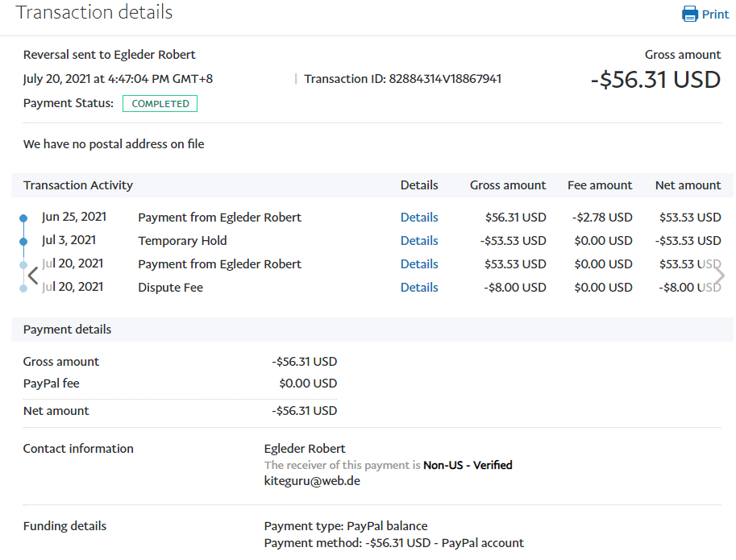Click the Temporary Hold row label
The width and height of the screenshot is (736, 560).
click(182, 241)
